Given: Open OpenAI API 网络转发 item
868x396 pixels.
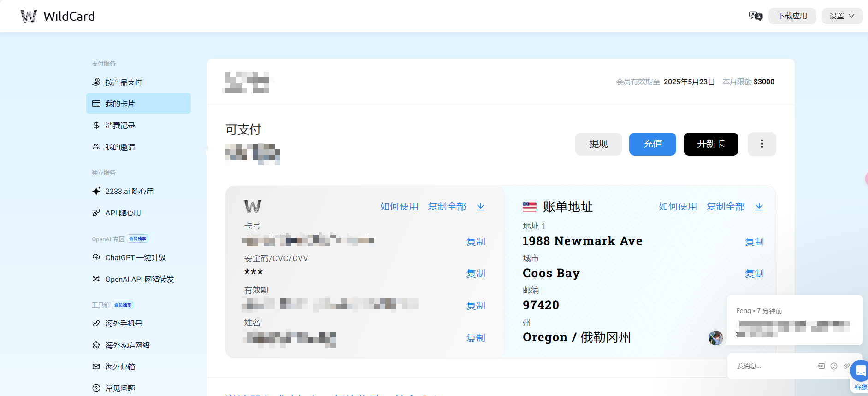Looking at the screenshot, I should tap(138, 279).
